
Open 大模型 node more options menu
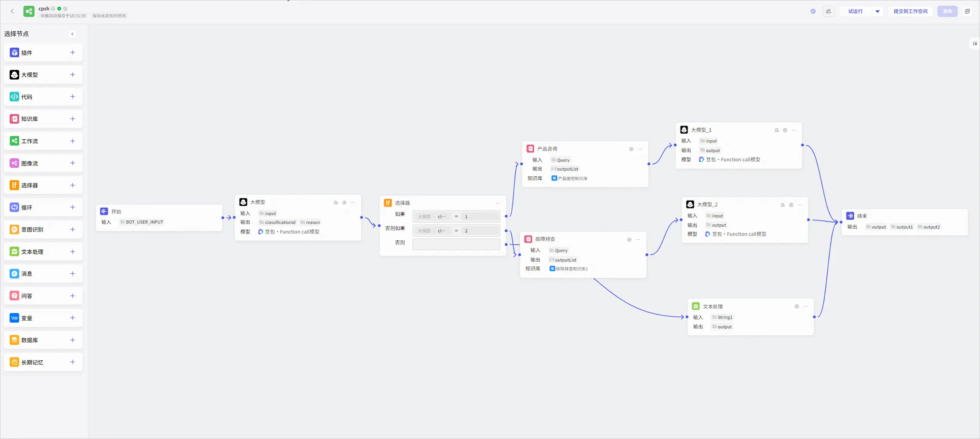tap(353, 202)
